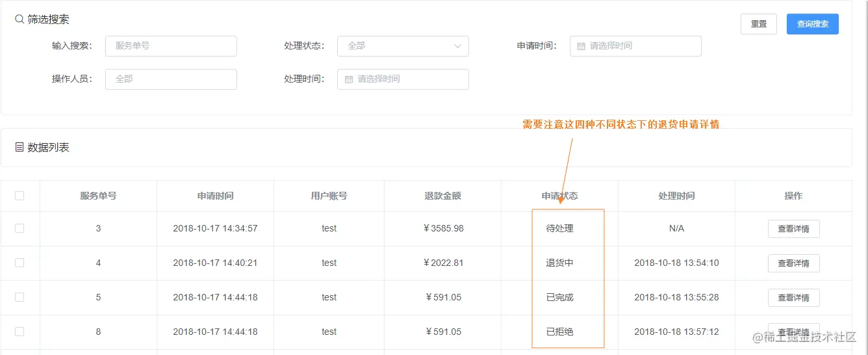Click the refund amount ￥3585.98
This screenshot has width=868, height=355.
[442, 229]
